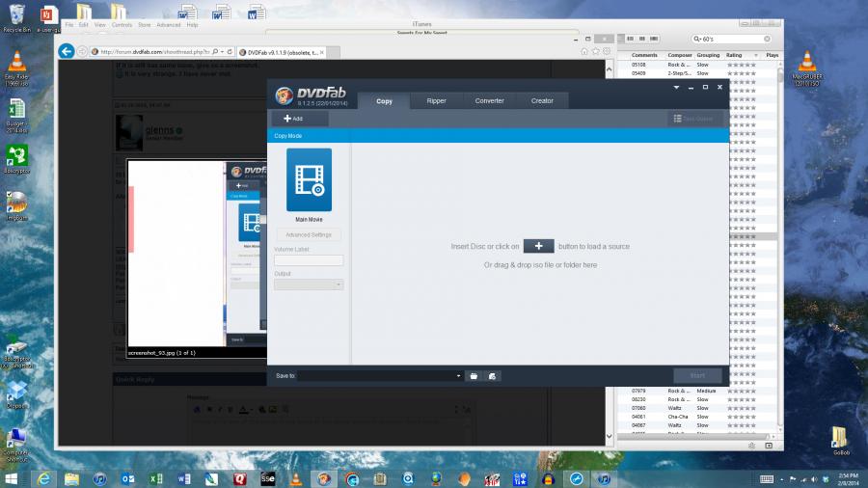
Task: Open Word from the taskbar
Action: 184,478
